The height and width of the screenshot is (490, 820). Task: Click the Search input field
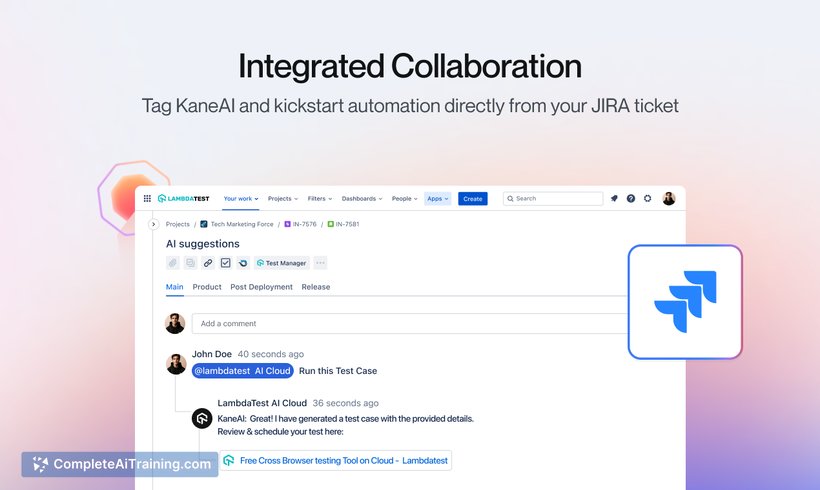pyautogui.click(x=553, y=199)
